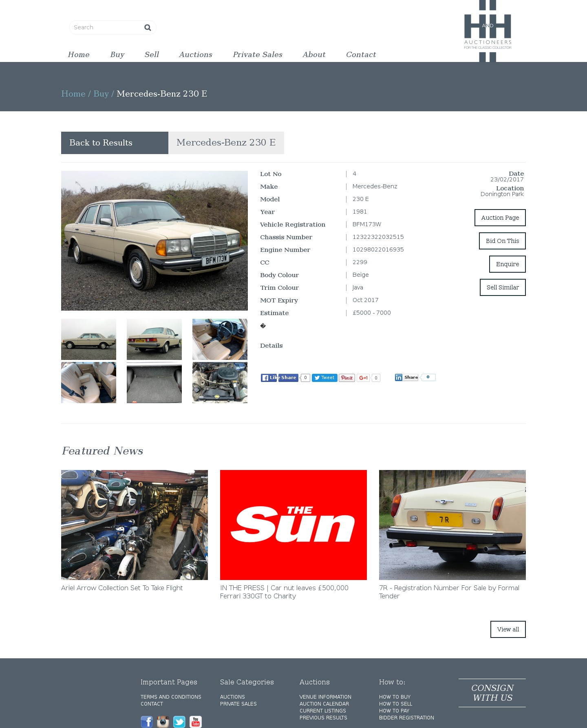Select the side profile car thumbnail
587x728 pixels.
pyautogui.click(x=88, y=339)
